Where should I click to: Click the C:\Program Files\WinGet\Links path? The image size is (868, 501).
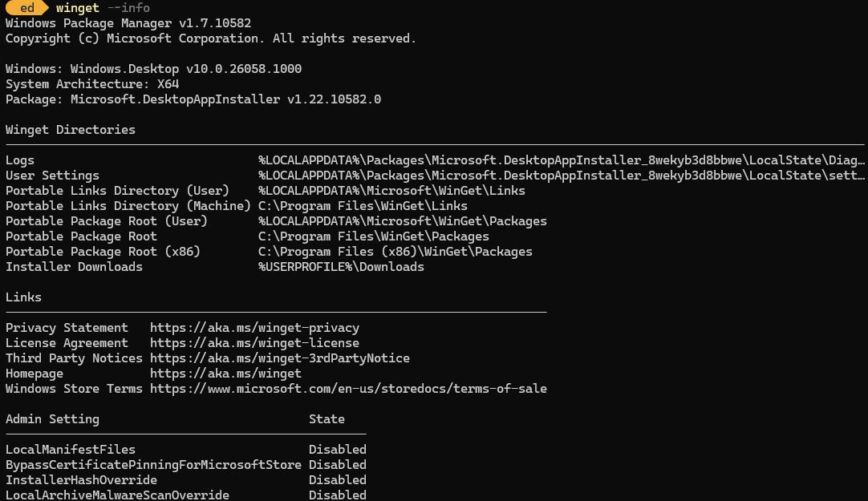363,206
